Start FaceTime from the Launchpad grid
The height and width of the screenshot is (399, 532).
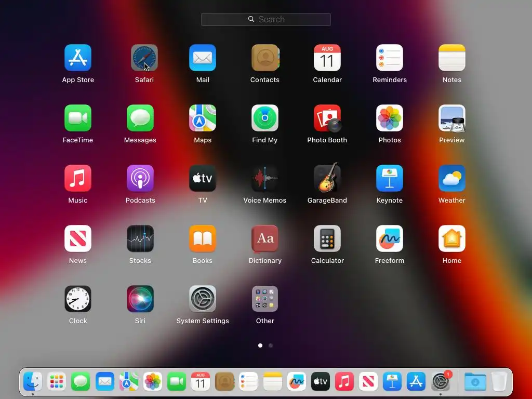pyautogui.click(x=78, y=118)
